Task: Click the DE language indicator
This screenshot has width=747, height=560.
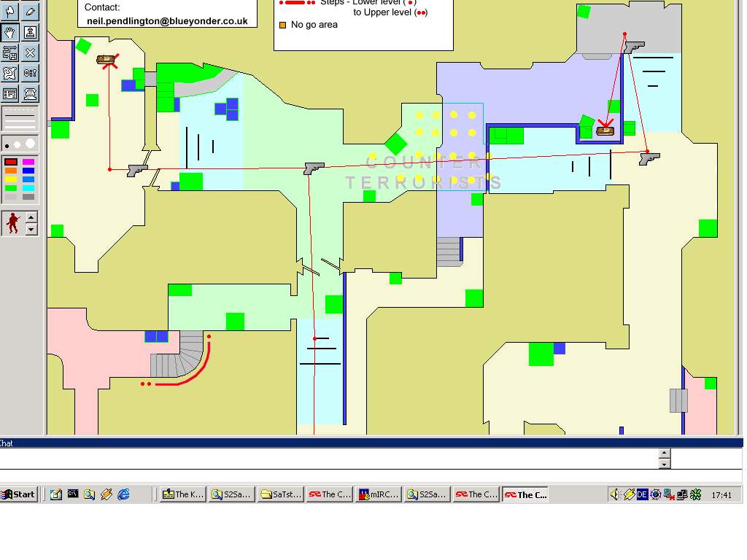Action: pyautogui.click(x=642, y=495)
